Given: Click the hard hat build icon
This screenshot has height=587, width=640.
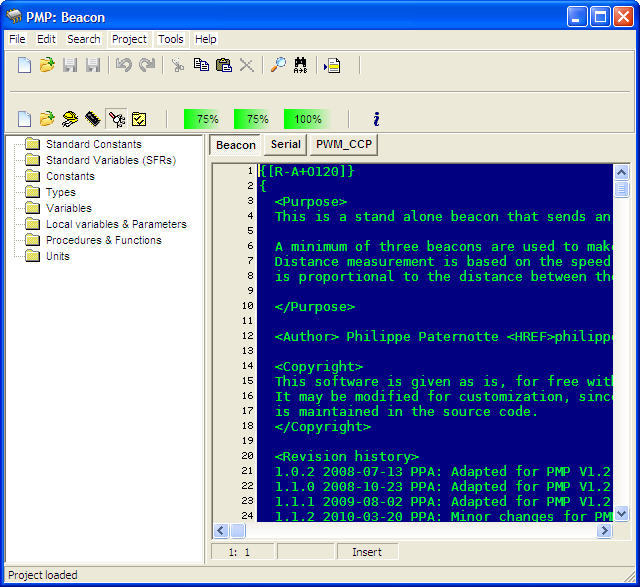Looking at the screenshot, I should pos(70,119).
